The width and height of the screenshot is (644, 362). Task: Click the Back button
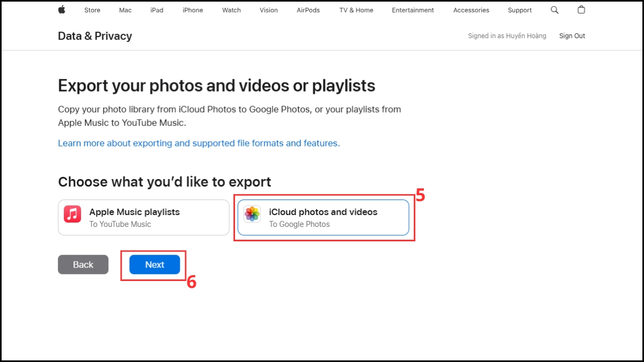[83, 264]
